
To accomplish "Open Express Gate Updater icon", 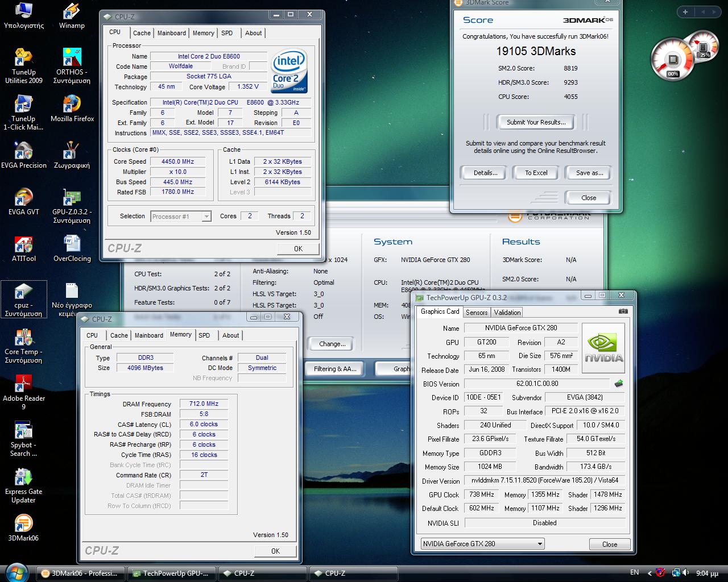I will (23, 486).
